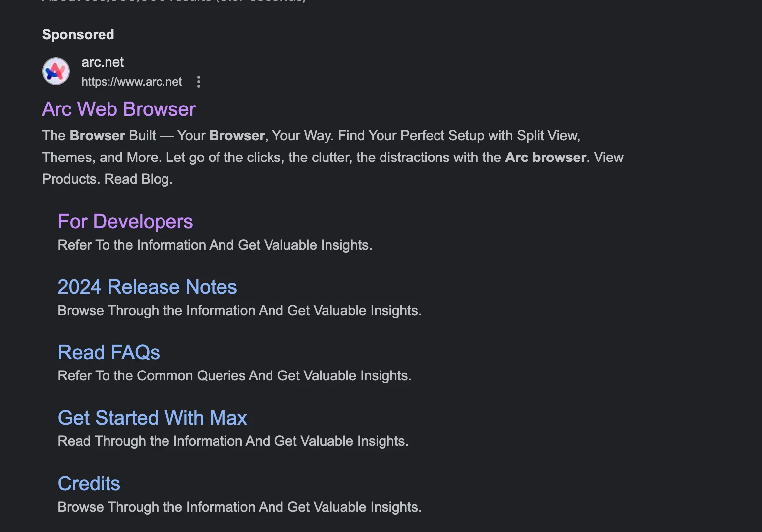The height and width of the screenshot is (532, 762).
Task: Click the description under For Developers
Action: pos(215,245)
